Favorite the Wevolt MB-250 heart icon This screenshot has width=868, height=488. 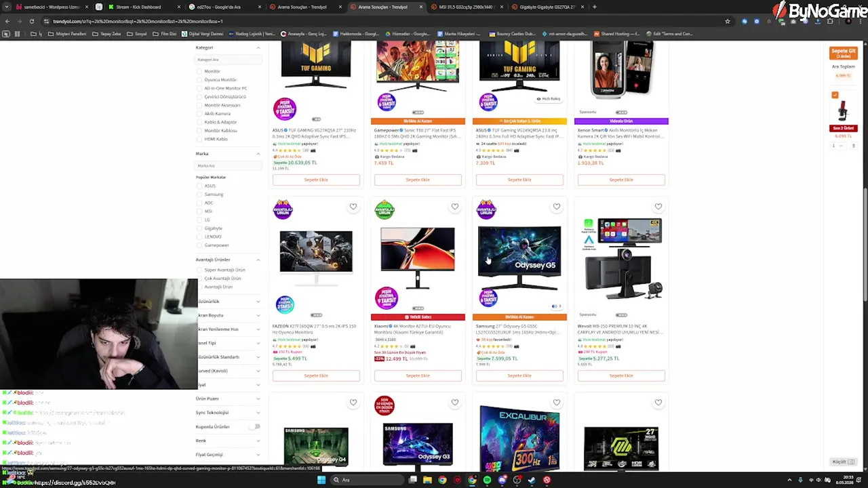(658, 206)
